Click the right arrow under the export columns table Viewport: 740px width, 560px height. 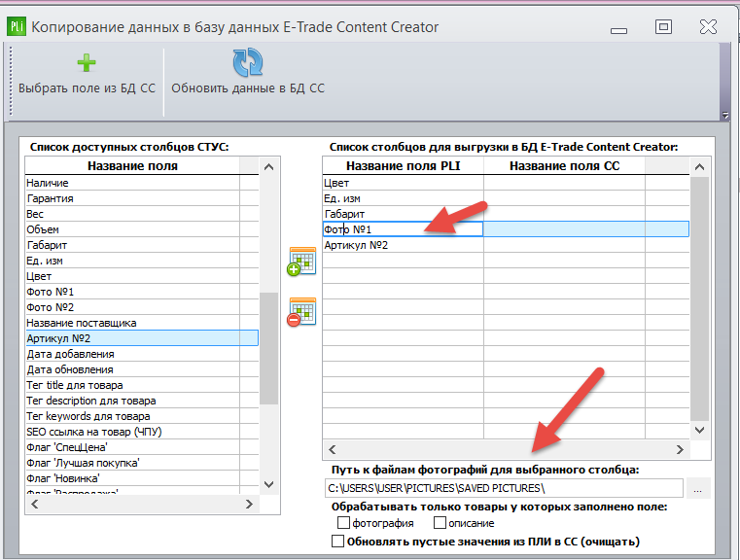[x=680, y=449]
